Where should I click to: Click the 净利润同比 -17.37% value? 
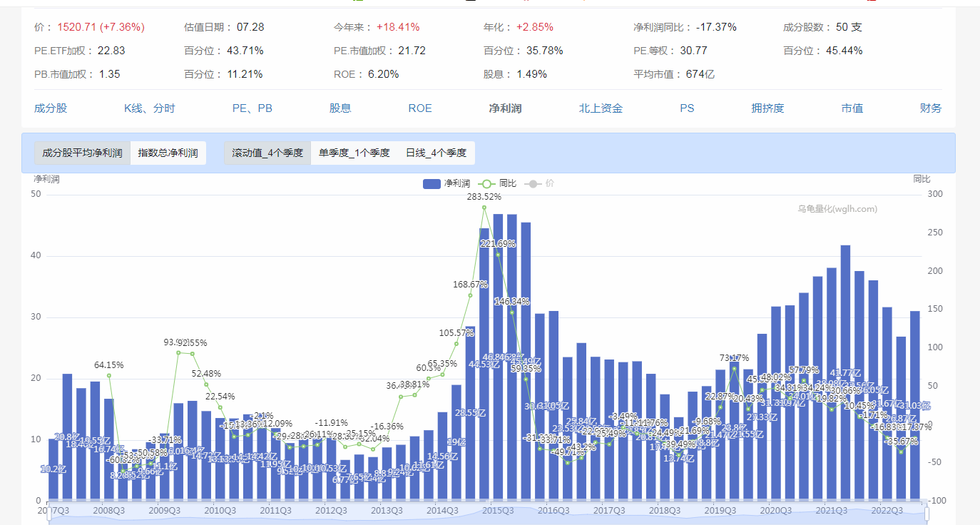pos(716,27)
